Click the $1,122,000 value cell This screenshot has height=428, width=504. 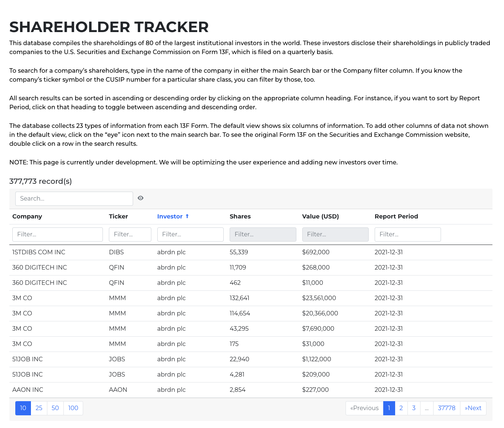coord(317,359)
